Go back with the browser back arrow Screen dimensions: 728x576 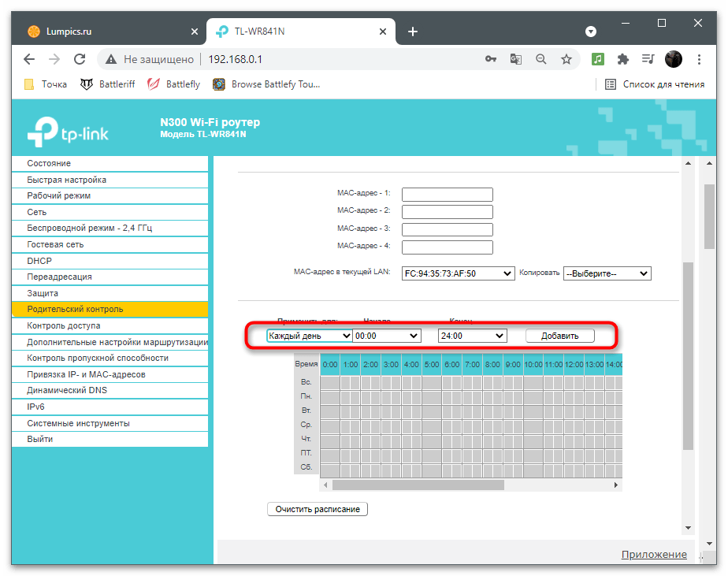29,59
